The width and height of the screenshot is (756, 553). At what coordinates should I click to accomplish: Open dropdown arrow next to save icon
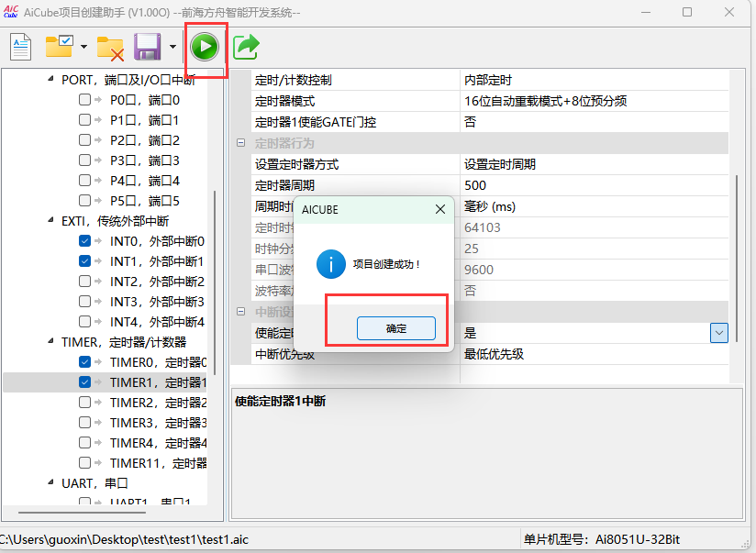coord(172,47)
